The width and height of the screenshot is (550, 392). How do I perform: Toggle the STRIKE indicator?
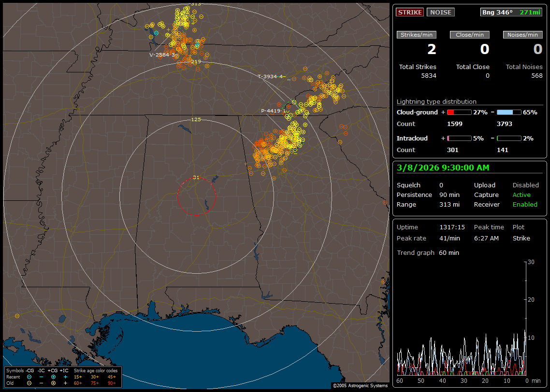coord(410,12)
